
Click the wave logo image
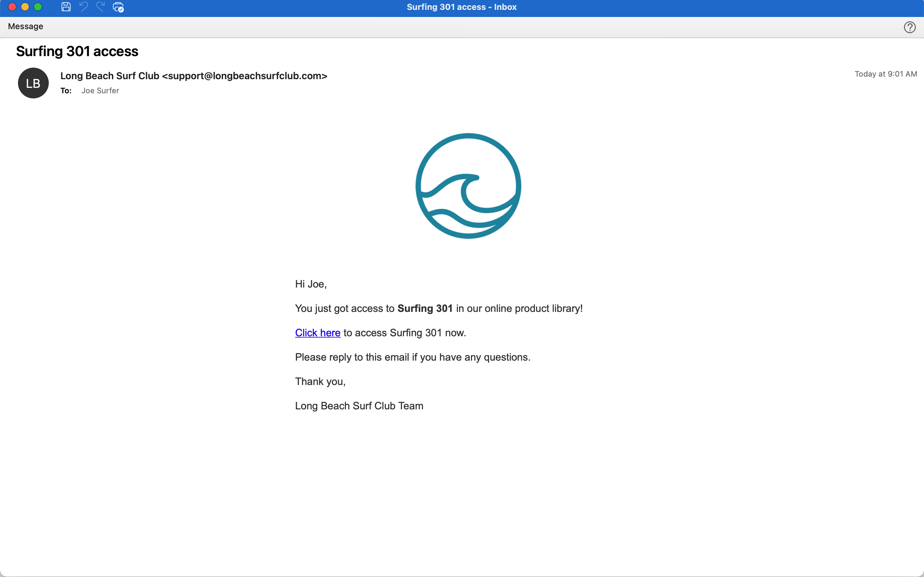(468, 186)
